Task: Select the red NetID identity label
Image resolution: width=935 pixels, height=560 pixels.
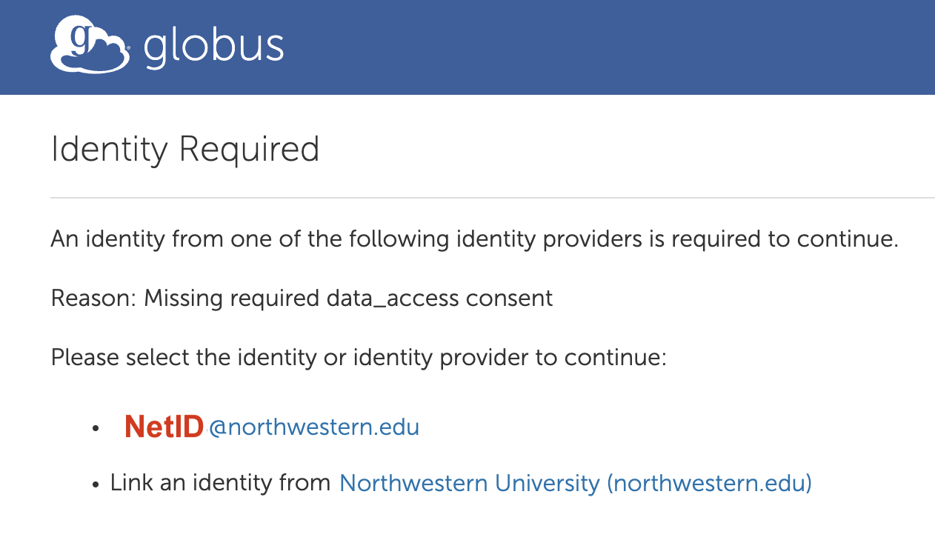Action: (164, 427)
